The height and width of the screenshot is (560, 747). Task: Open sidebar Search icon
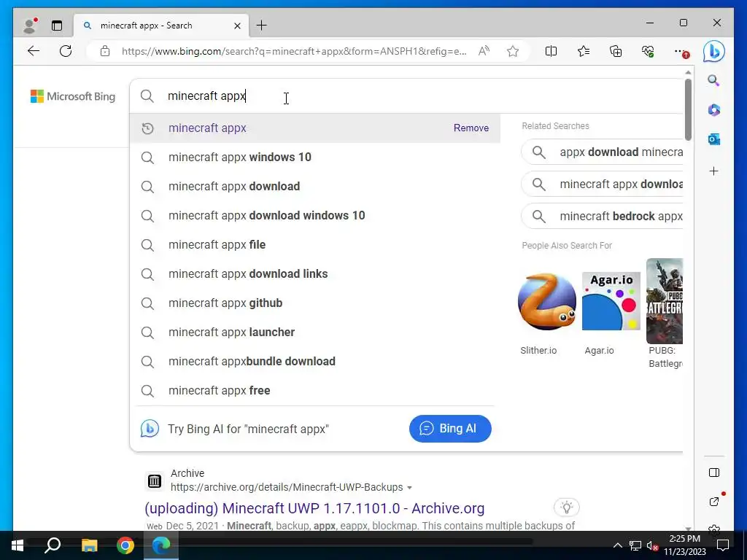pos(713,80)
